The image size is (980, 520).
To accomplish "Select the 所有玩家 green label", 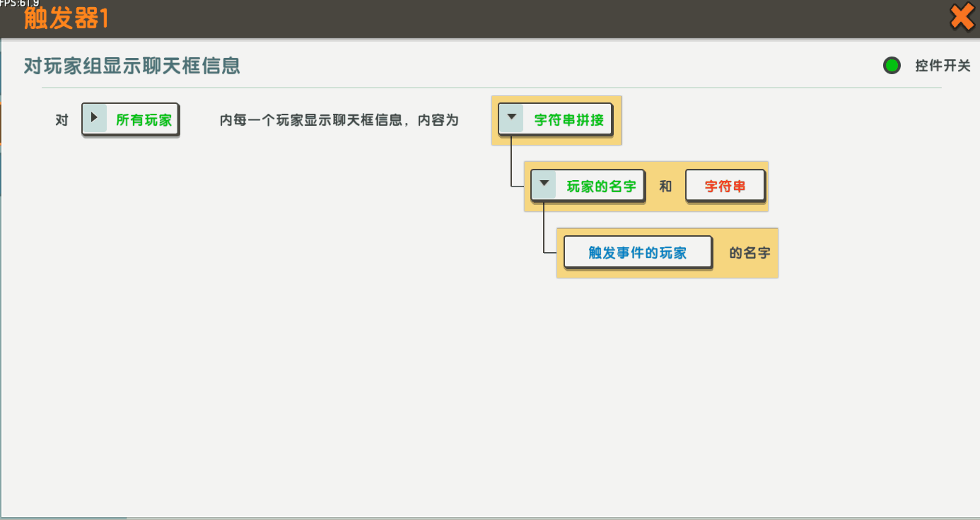I will pyautogui.click(x=144, y=120).
